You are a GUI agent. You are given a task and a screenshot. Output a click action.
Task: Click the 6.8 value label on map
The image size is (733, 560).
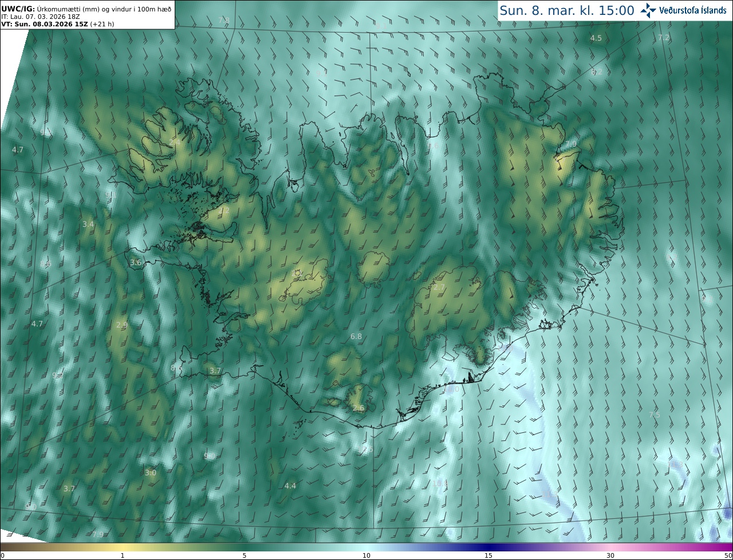[356, 336]
